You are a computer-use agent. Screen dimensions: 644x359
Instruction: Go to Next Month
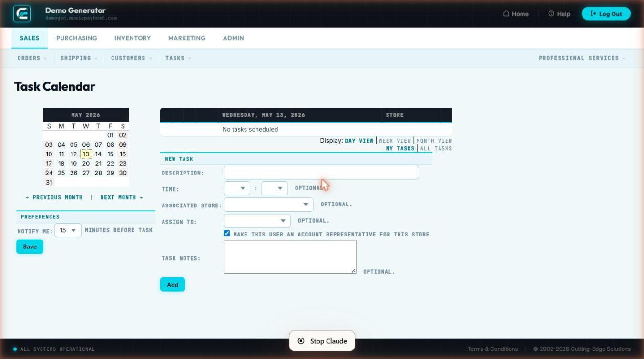[122, 197]
